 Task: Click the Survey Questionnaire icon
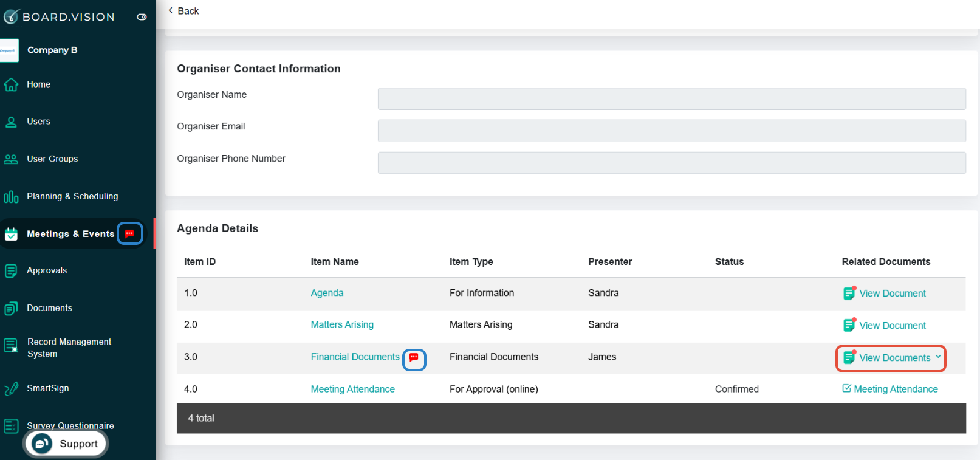pos(11,426)
